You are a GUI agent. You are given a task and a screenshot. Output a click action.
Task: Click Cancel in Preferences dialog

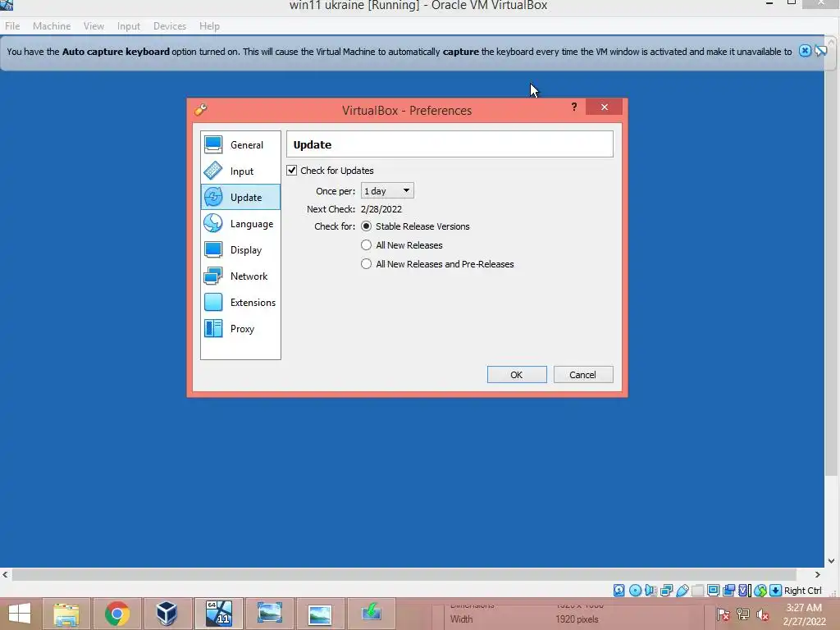click(x=583, y=374)
